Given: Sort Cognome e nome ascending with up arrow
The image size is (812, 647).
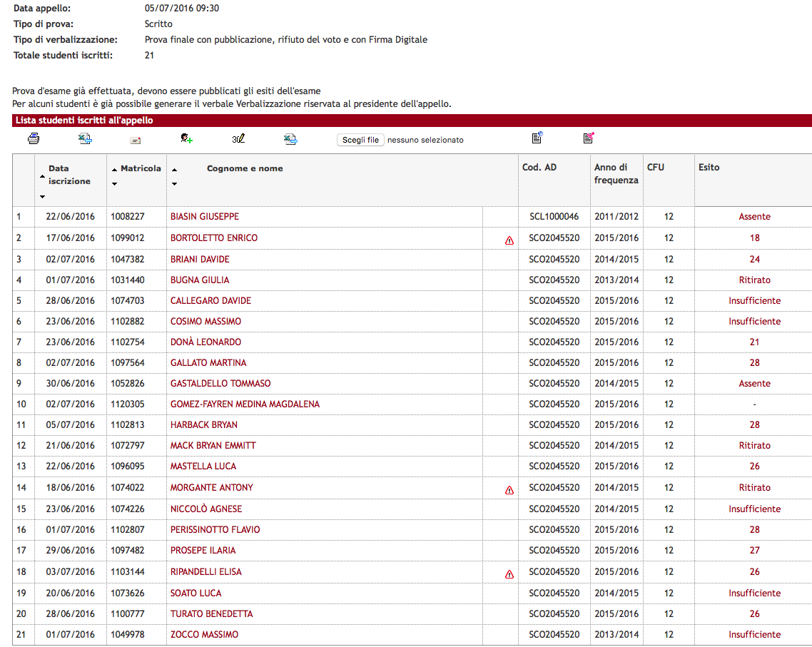Looking at the screenshot, I should coord(175,170).
